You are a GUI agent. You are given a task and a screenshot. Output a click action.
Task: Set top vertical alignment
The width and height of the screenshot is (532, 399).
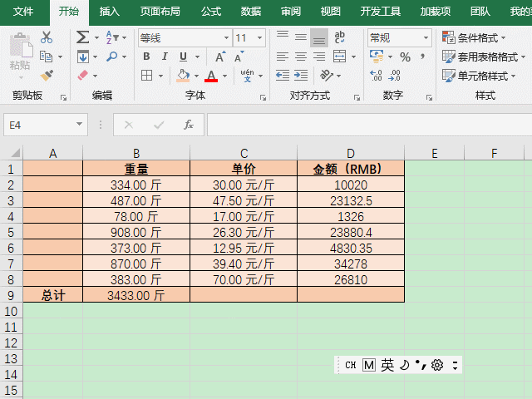[283, 37]
